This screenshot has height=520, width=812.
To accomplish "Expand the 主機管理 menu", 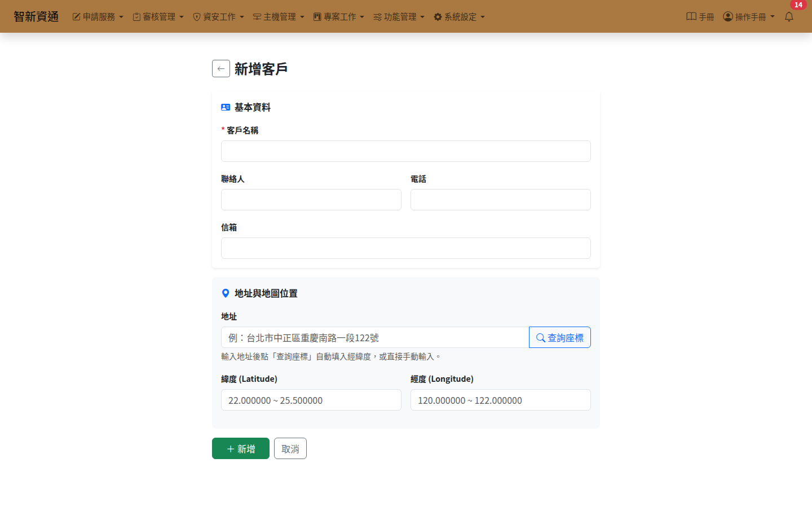I will point(279,17).
